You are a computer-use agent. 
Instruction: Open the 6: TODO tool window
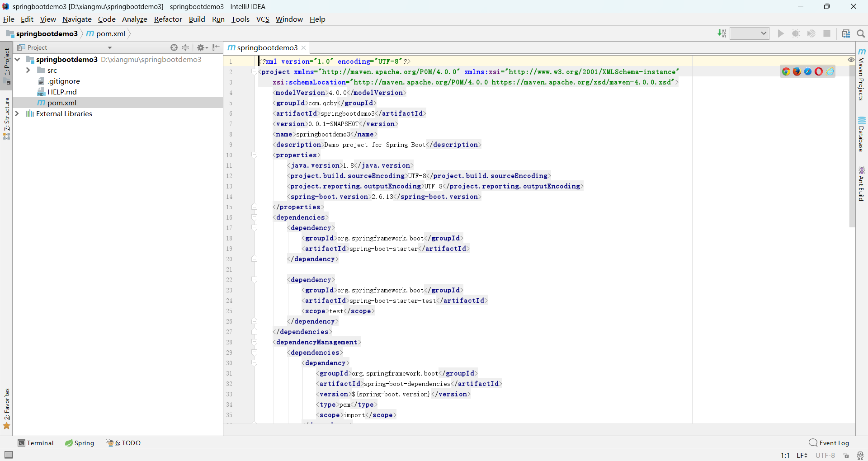(x=123, y=443)
